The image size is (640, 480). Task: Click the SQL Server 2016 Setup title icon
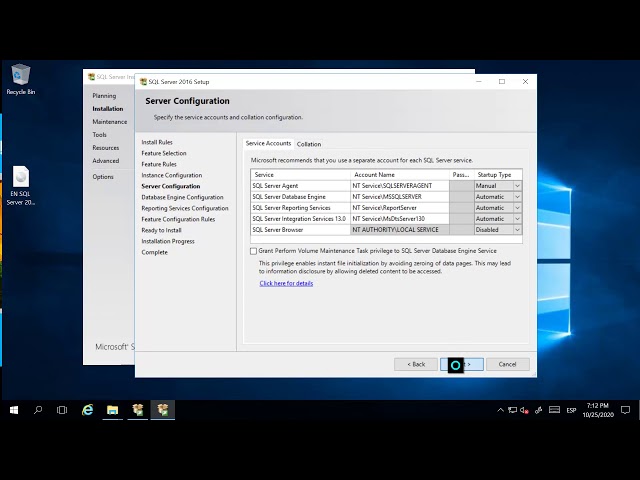143,82
